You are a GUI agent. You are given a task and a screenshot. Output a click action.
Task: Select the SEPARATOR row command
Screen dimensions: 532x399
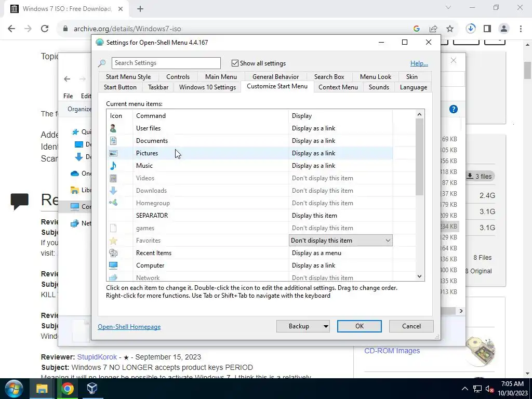click(x=152, y=216)
